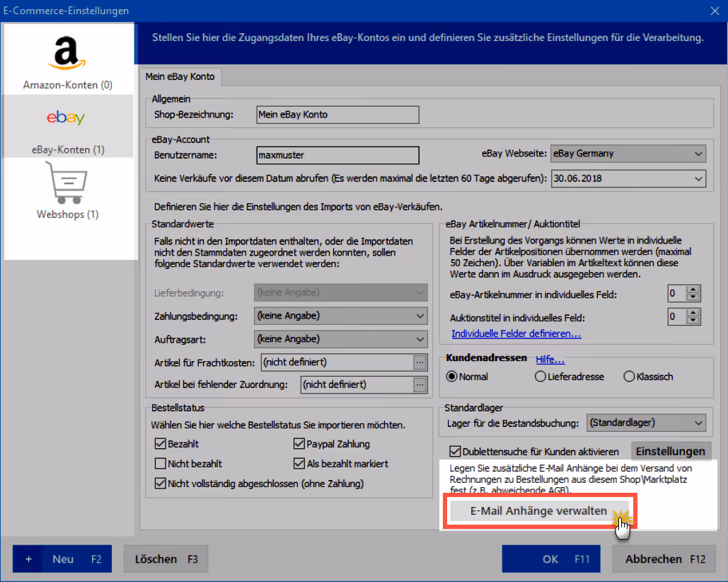
Task: Decrease eBay-Artikelnummer field number spinner
Action: click(693, 297)
